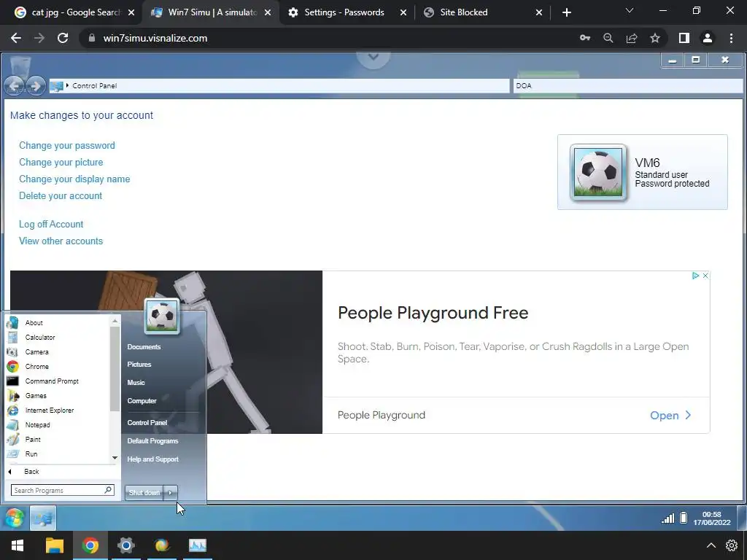747x560 pixels.
Task: Click the Control Panel back arrow
Action: (x=14, y=86)
